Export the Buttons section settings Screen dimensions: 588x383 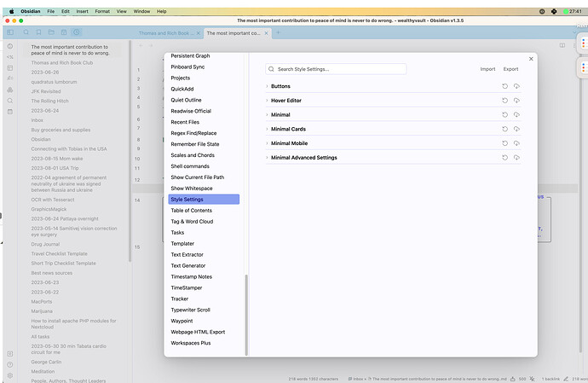[516, 86]
